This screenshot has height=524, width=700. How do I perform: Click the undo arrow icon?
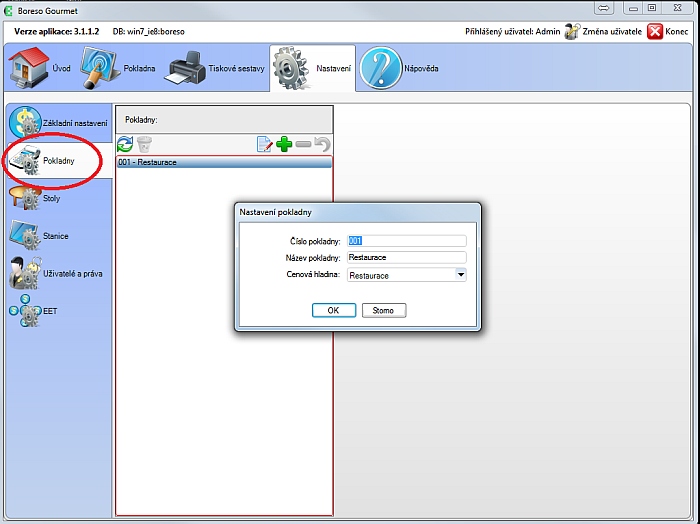(322, 145)
